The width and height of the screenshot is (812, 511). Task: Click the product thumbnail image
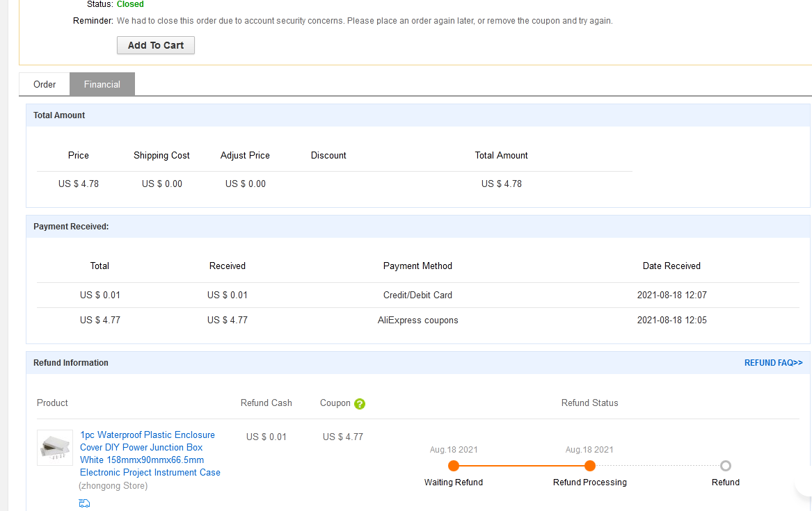point(55,448)
